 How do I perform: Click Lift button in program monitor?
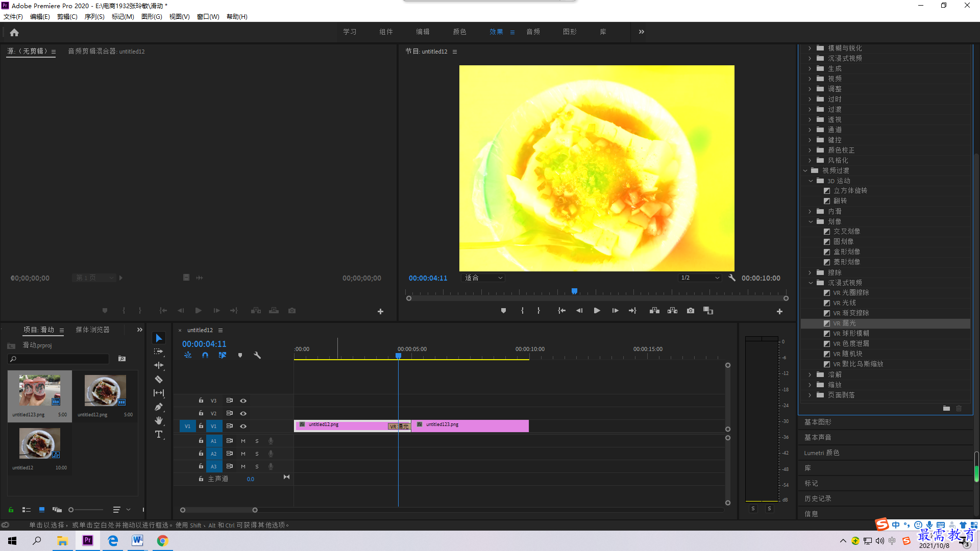[654, 311]
